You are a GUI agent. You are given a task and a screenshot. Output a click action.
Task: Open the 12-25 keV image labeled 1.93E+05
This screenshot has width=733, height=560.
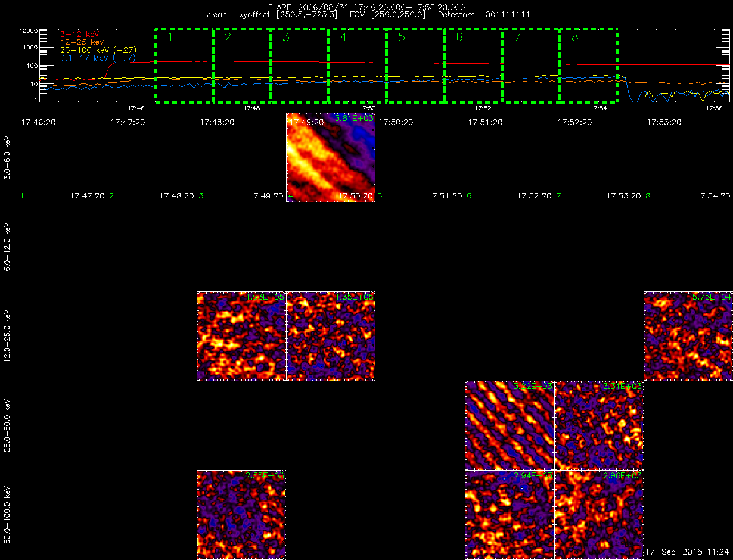pos(241,336)
